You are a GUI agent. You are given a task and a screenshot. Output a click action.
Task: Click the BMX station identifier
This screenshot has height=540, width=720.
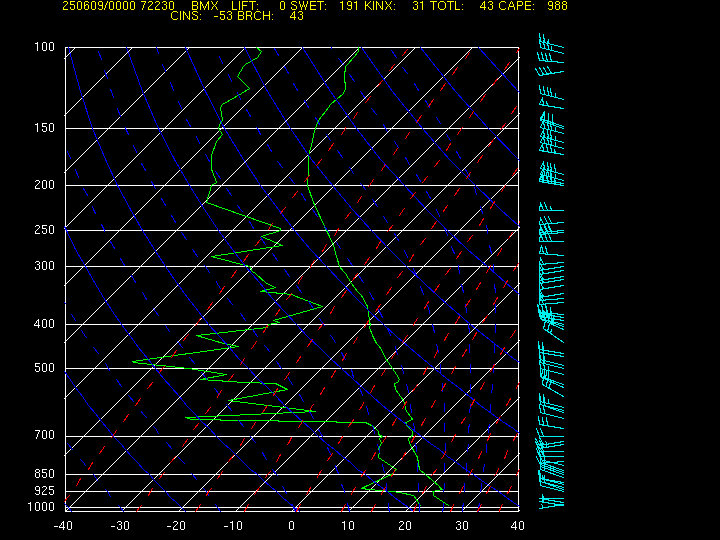tap(205, 6)
